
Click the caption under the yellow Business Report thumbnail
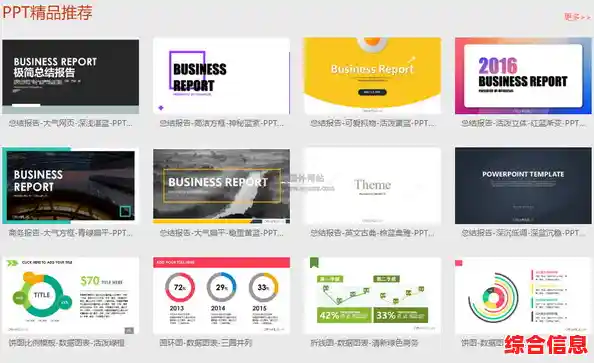372,123
